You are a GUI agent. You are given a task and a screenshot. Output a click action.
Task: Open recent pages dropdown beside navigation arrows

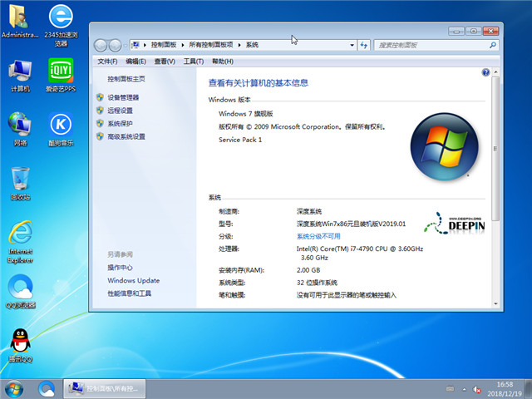point(126,45)
